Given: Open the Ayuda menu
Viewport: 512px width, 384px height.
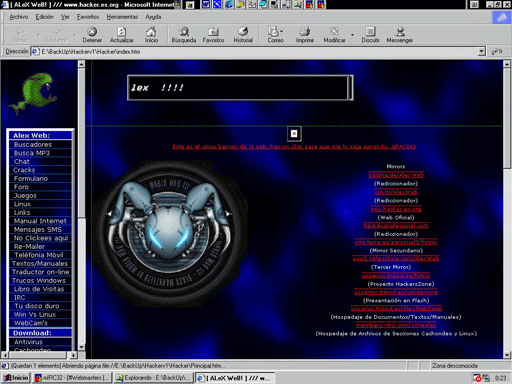Looking at the screenshot, I should pyautogui.click(x=153, y=17).
